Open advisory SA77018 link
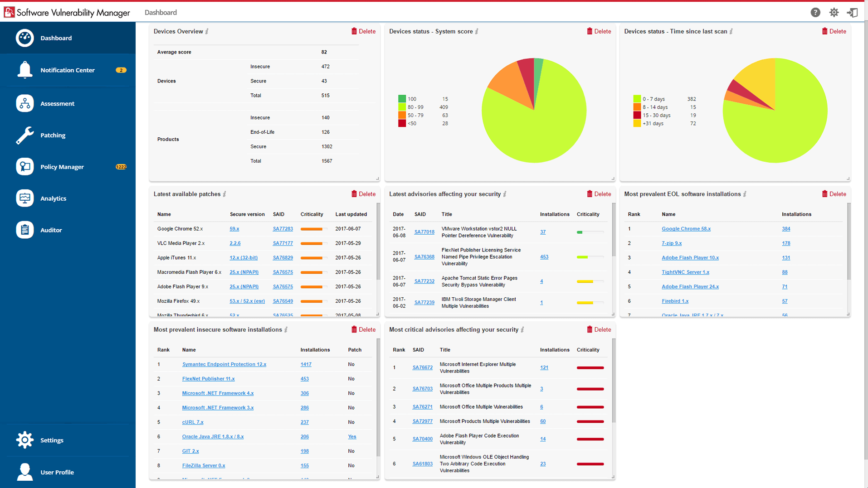Image resolution: width=868 pixels, height=488 pixels. click(x=424, y=232)
